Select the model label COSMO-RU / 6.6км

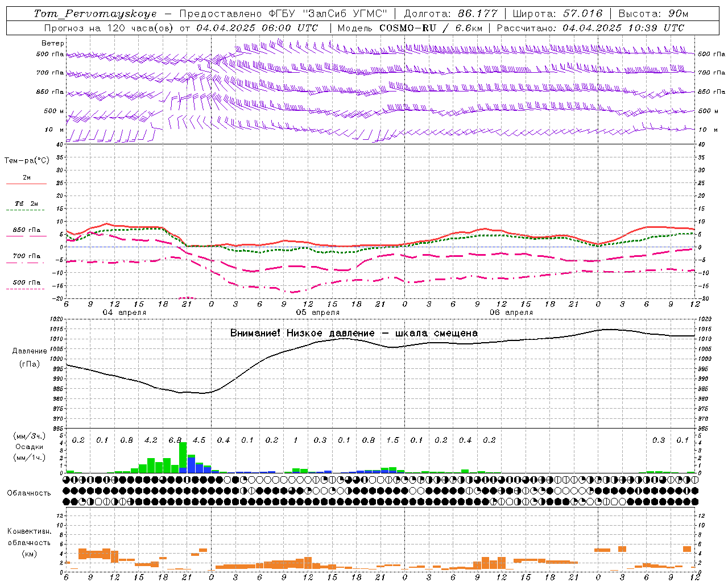coord(431,28)
